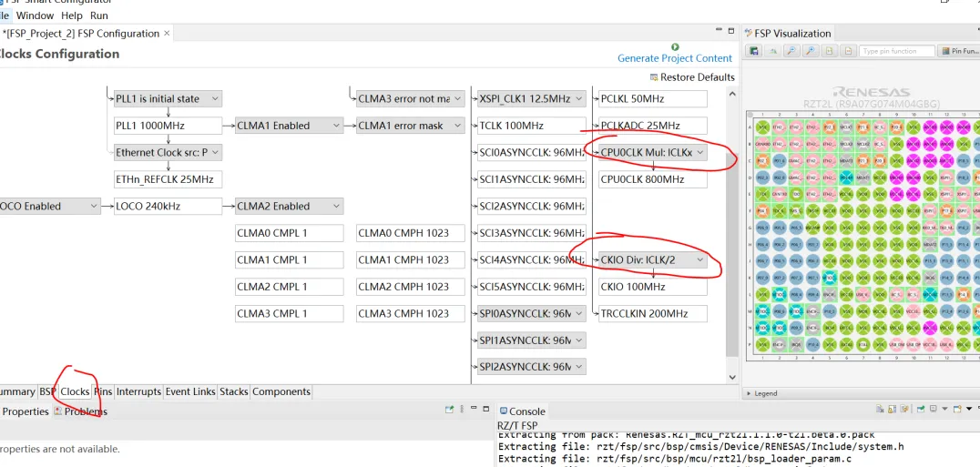This screenshot has width=980, height=467.
Task: Click the CLMA0 CMPL 1 input field
Action: coord(290,233)
